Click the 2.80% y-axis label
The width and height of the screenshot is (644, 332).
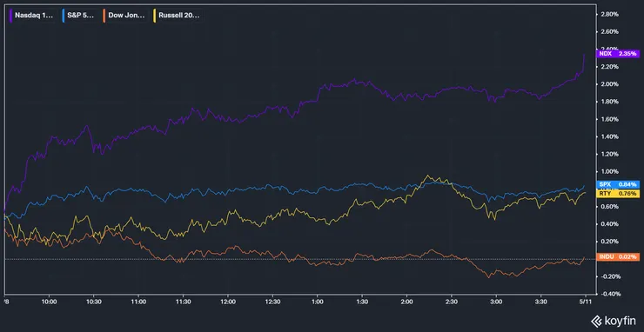pyautogui.click(x=610, y=15)
